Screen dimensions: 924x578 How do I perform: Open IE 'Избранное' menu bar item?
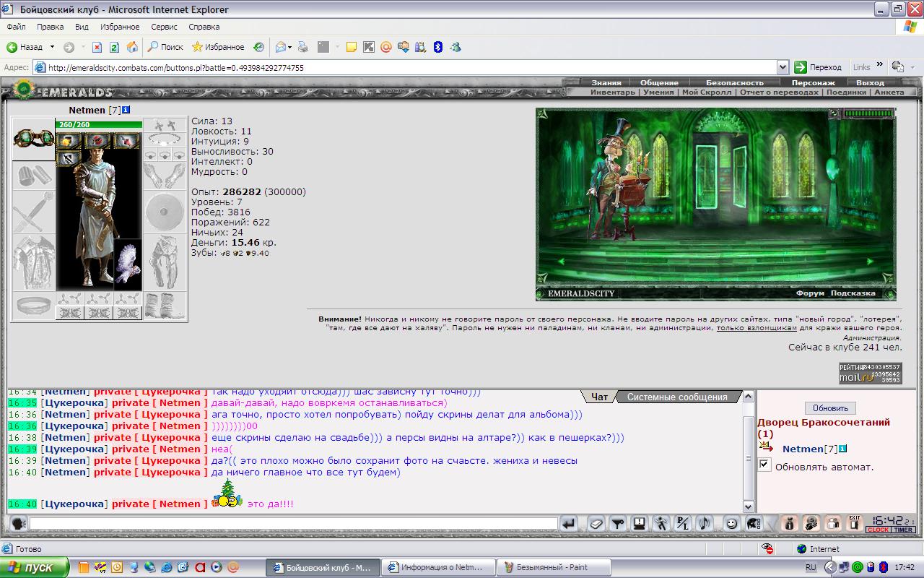120,27
